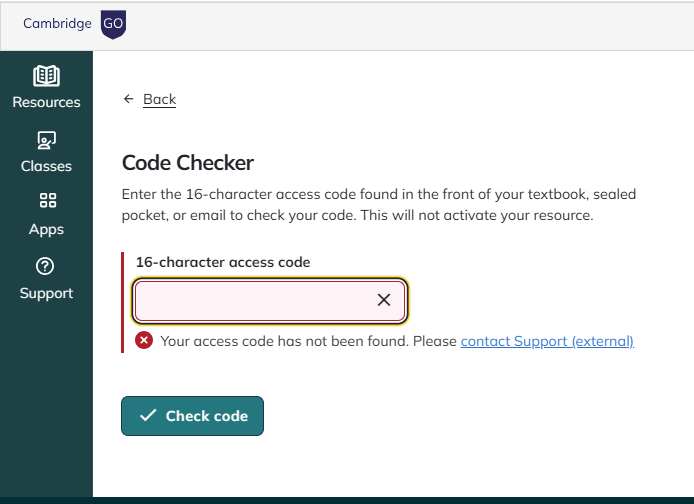Open Resources via the book icon

click(46, 76)
